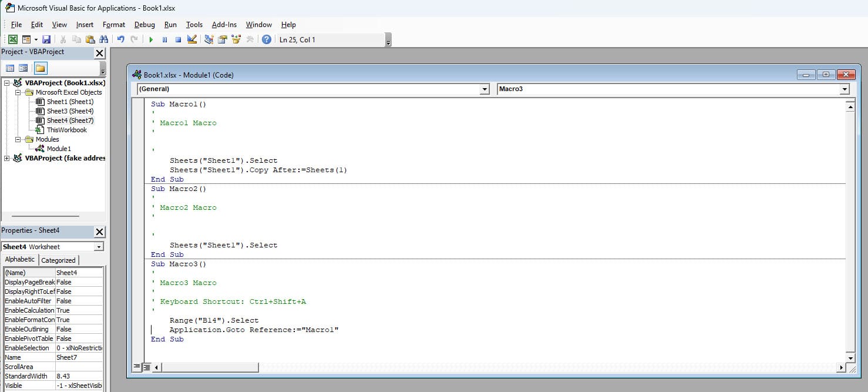
Task: Open the Tools menu
Action: (x=194, y=25)
